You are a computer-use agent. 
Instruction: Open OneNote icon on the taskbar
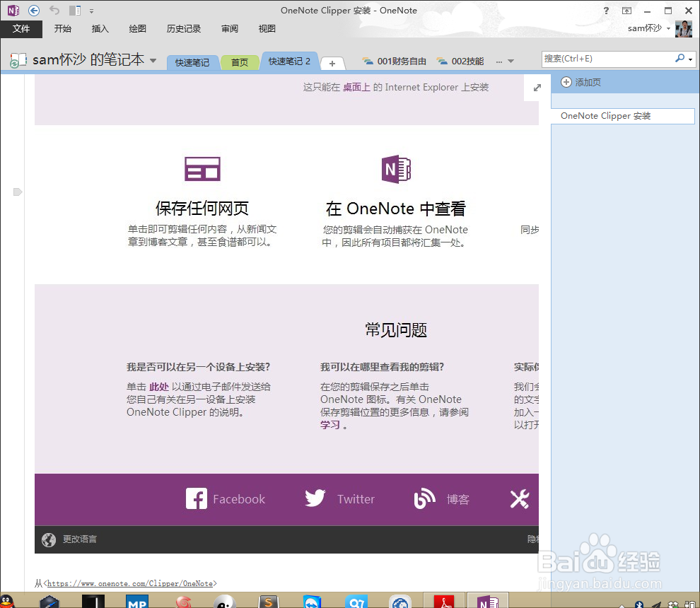[x=487, y=602]
